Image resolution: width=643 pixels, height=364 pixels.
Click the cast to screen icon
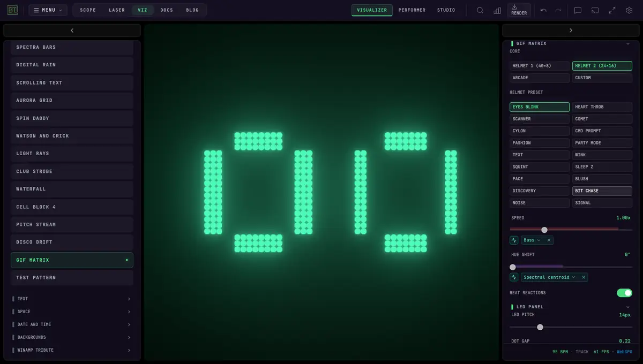[595, 10]
